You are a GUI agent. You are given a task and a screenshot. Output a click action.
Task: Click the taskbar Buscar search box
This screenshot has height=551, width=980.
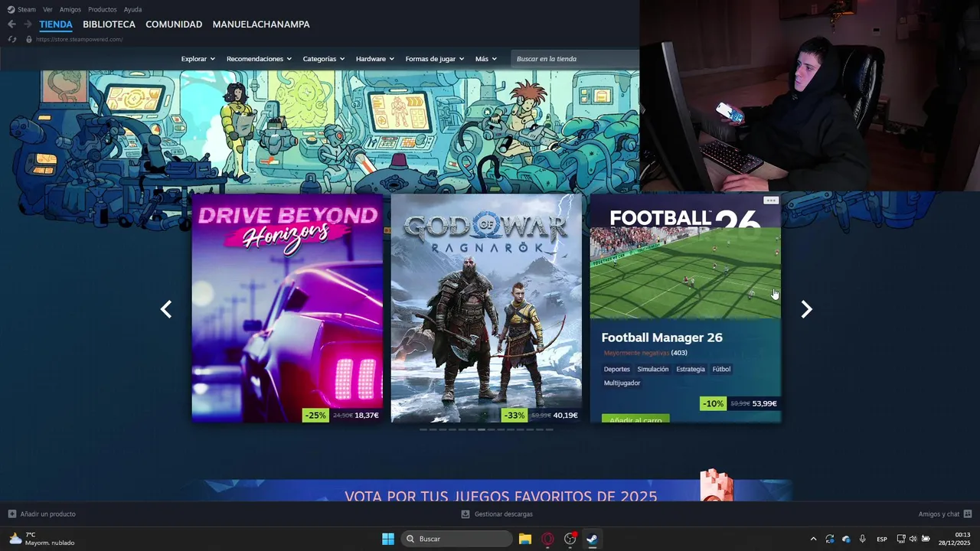[457, 539]
